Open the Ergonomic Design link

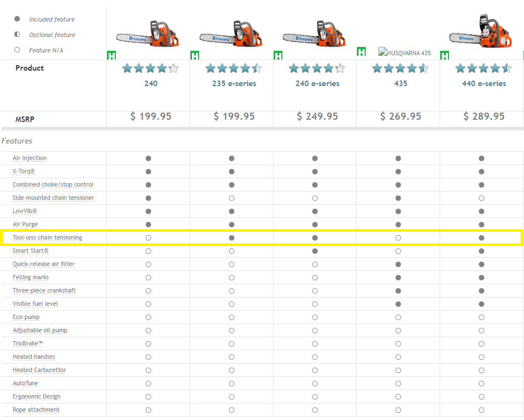36,397
